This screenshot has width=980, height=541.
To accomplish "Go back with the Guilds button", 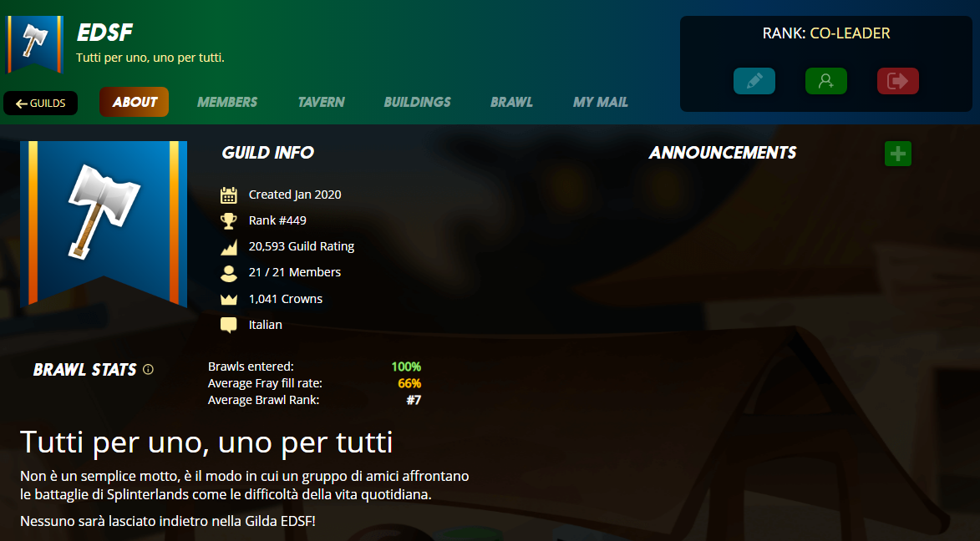I will pos(41,103).
